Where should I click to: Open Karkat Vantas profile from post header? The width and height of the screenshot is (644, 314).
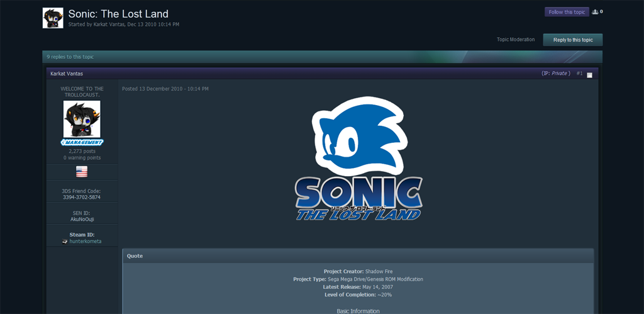pyautogui.click(x=67, y=74)
